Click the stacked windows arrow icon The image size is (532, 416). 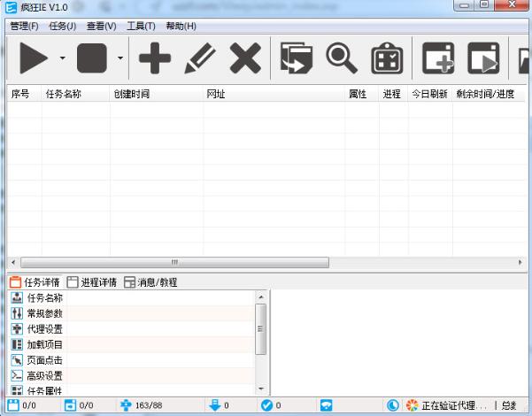tap(297, 58)
